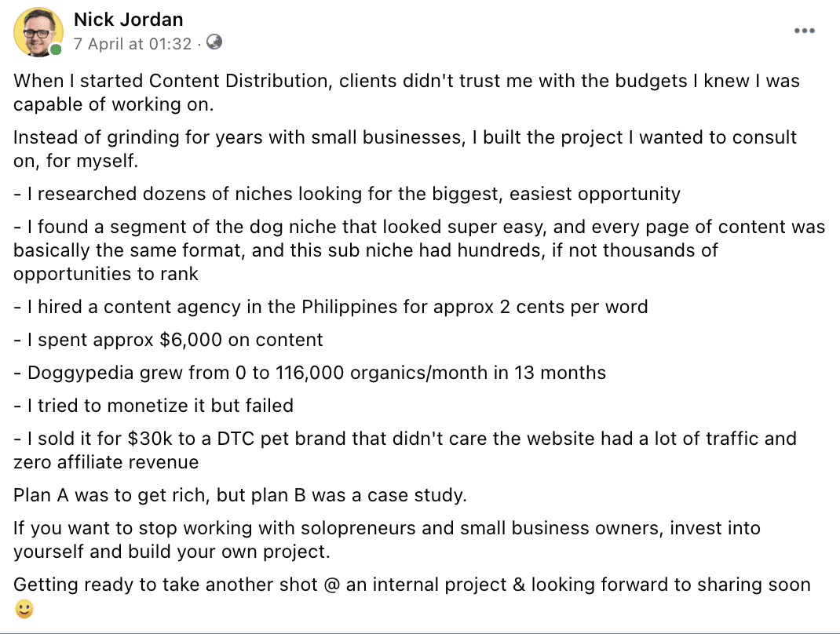
Task: Click the "I spent approx $6,000" line
Action: tap(168, 340)
